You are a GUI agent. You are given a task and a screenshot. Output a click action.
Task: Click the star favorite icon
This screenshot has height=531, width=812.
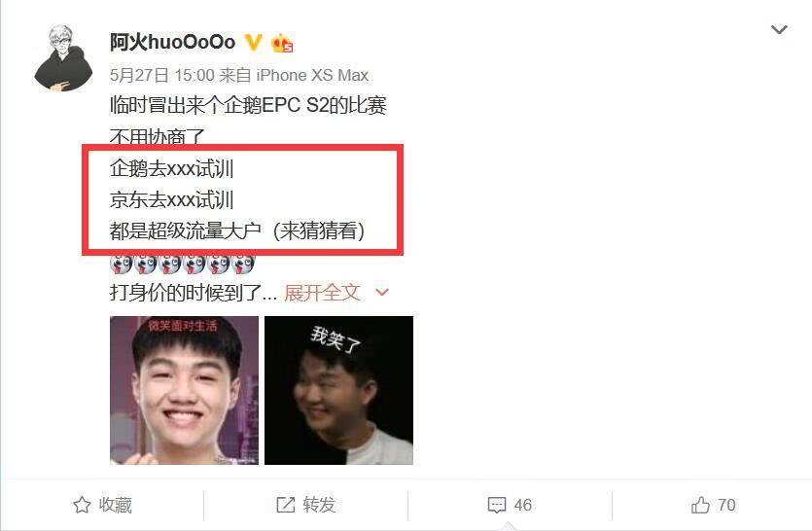(82, 505)
